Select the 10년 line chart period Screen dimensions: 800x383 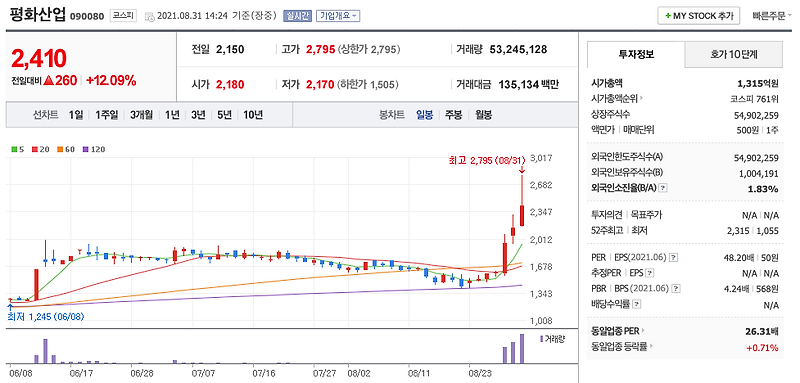click(x=253, y=115)
